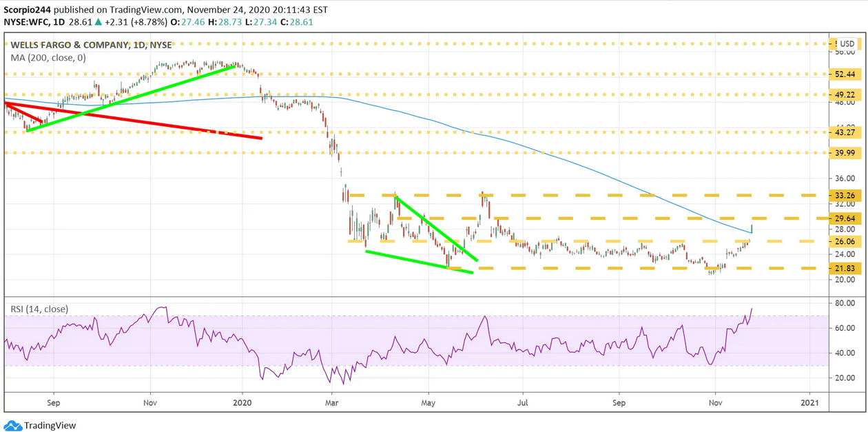Click the 60.00 value on RSI axis
The height and width of the screenshot is (432, 868).
tap(845, 328)
